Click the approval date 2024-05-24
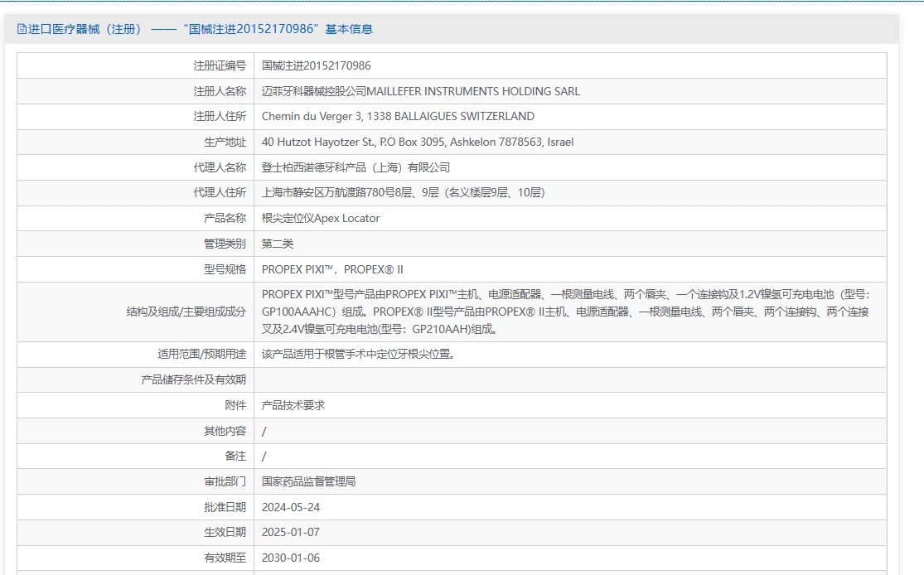Viewport: 924px width, 575px height. point(291,507)
